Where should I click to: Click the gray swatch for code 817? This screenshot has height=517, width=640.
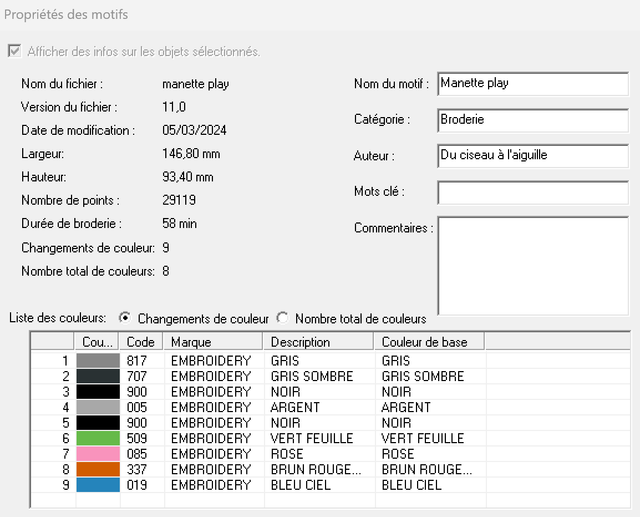98,361
